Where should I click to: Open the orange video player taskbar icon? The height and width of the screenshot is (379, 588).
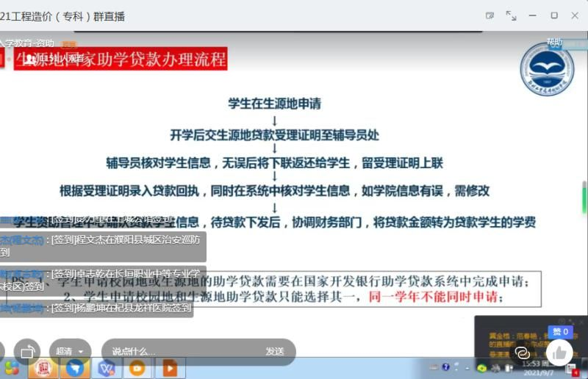point(137,367)
